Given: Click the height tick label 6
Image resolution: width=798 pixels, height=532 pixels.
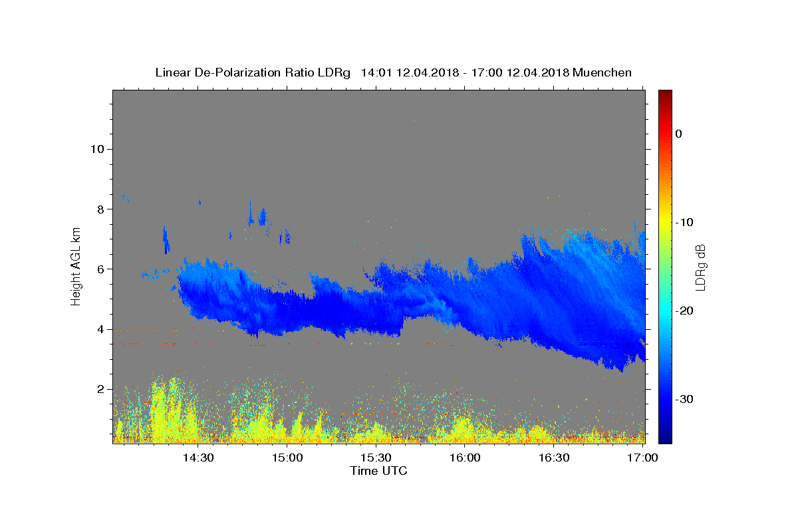Looking at the screenshot, I should tap(100, 269).
